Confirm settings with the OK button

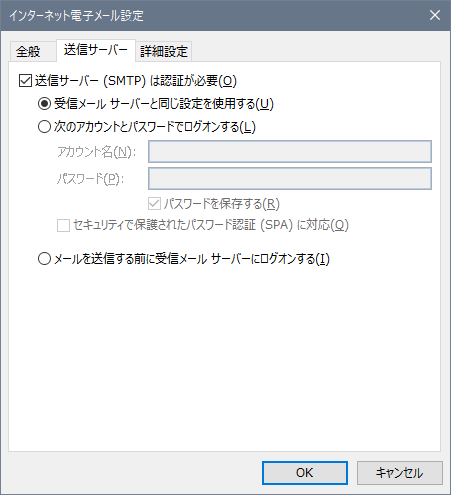coord(305,473)
